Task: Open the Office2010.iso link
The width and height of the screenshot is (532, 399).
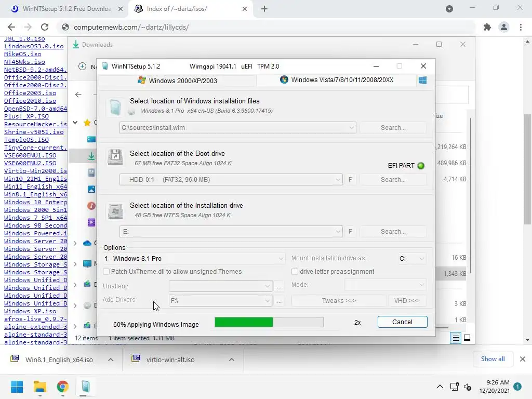Action: [30, 101]
